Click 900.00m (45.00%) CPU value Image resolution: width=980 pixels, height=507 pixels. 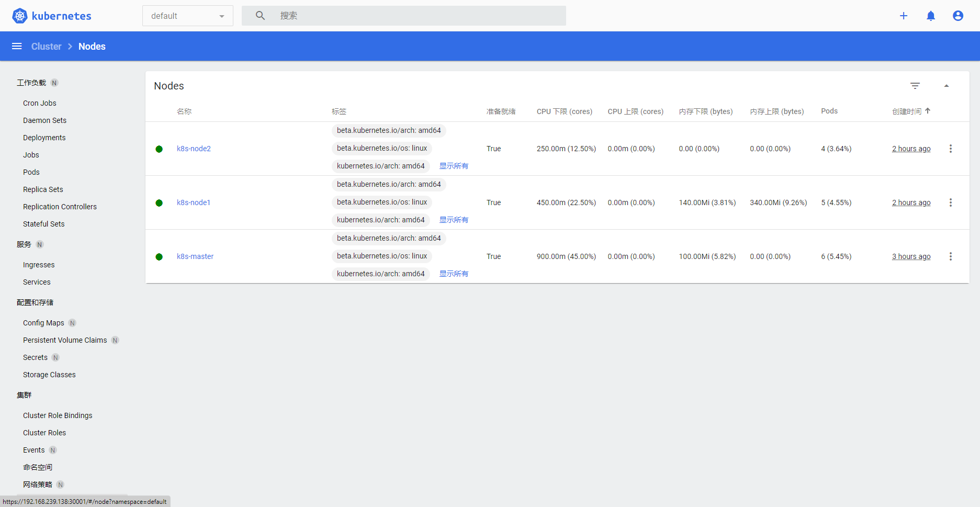coord(566,256)
